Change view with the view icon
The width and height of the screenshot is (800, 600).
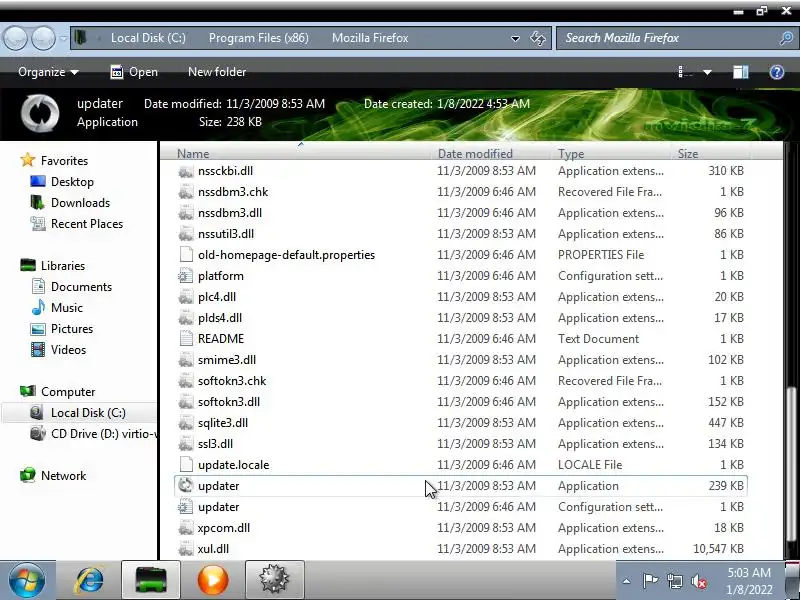pos(685,72)
